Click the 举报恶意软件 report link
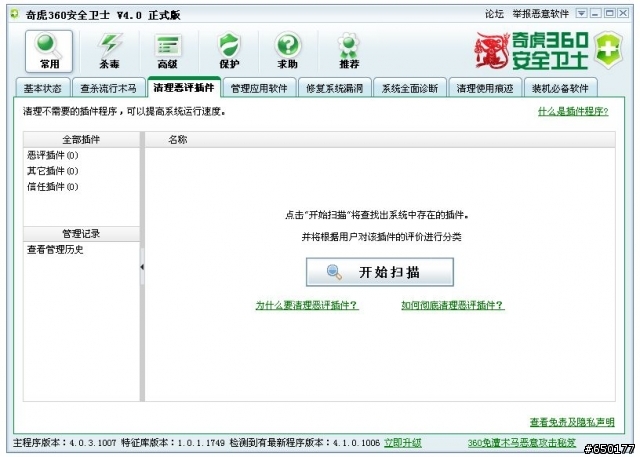Screen dimensions: 640x457 coord(541,14)
